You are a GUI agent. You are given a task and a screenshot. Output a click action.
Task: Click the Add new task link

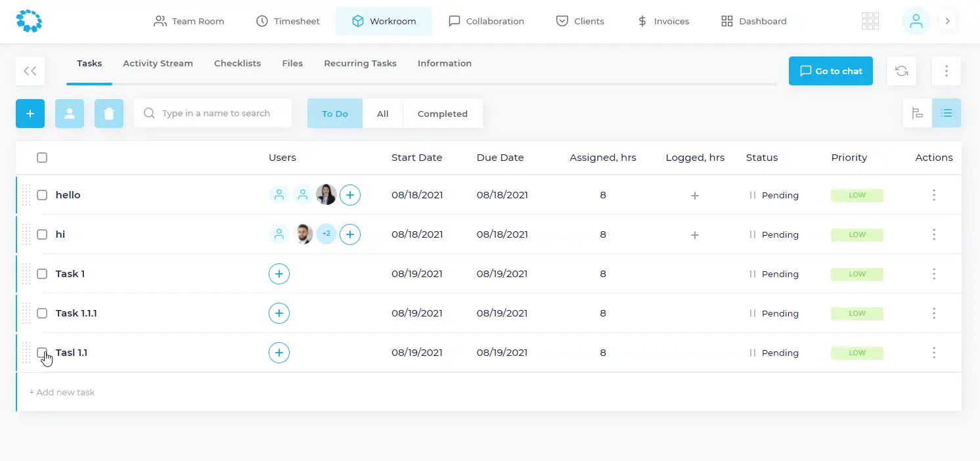62,392
